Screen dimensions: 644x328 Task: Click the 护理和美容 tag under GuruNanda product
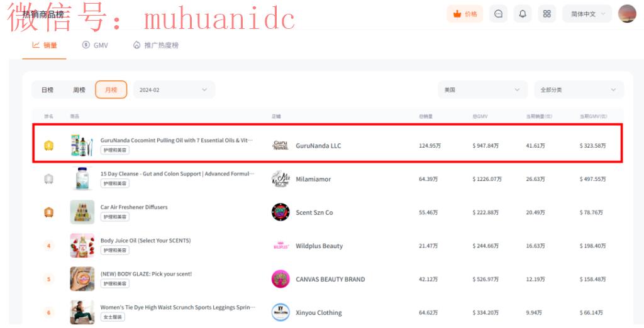click(115, 150)
